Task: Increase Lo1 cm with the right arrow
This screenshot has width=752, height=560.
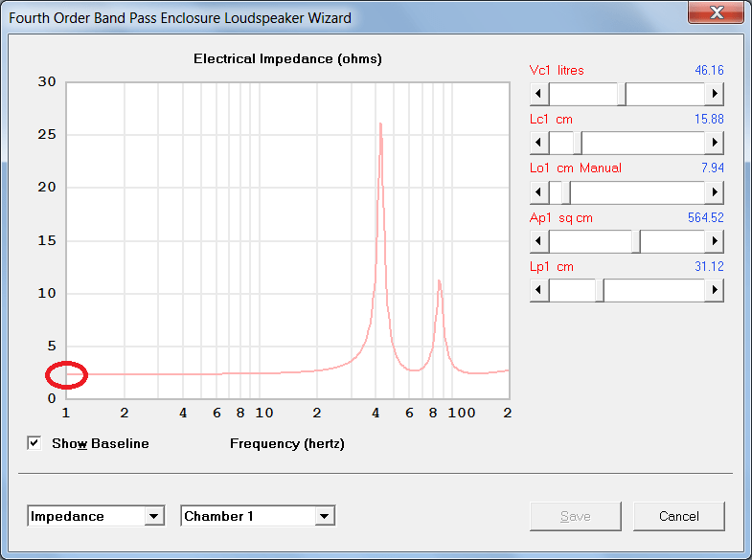Action: click(x=714, y=192)
